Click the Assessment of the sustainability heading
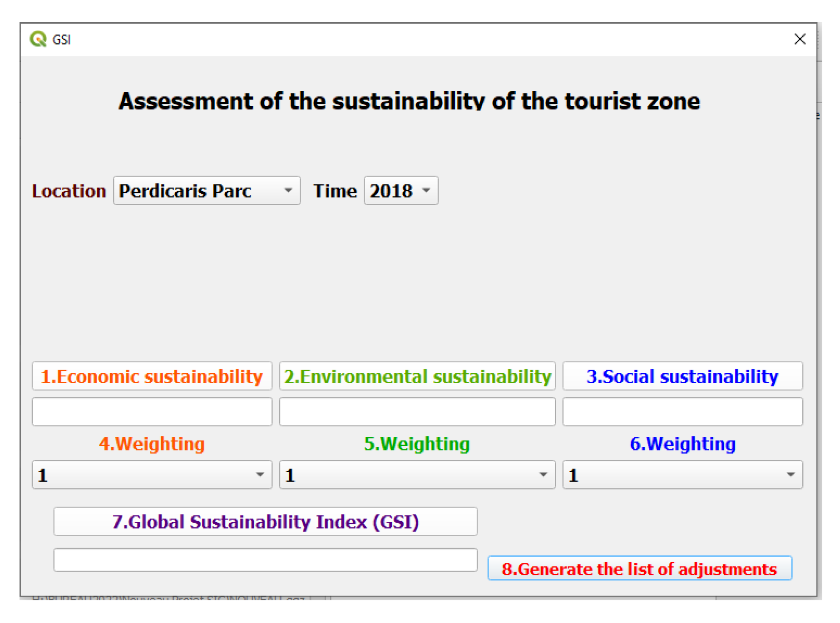This screenshot has height=623, width=840. coord(409,101)
